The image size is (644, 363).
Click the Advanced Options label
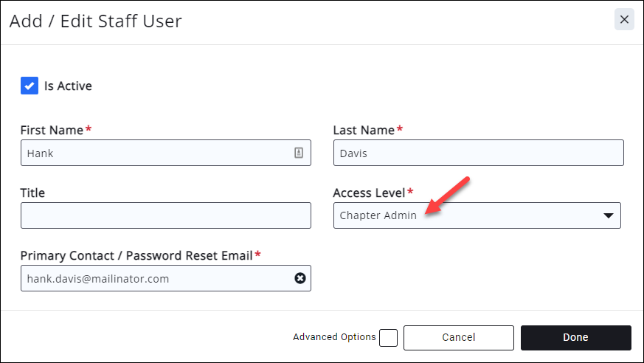(334, 337)
